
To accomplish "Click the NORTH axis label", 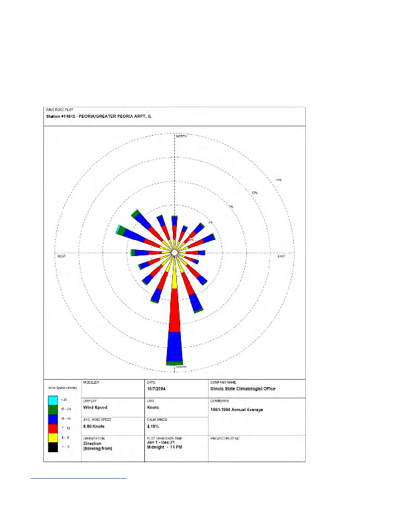I will pyautogui.click(x=182, y=136).
